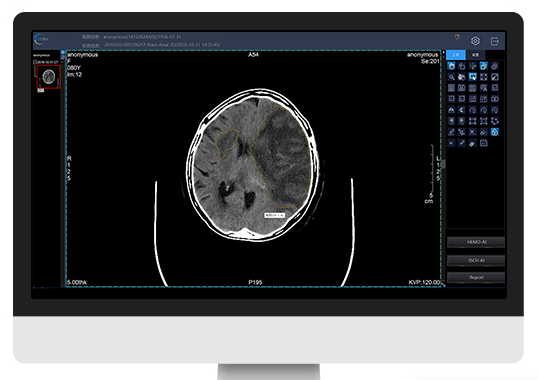This screenshot has height=380, width=538.
Task: Select the brain CT series thumbnail
Action: (49, 77)
